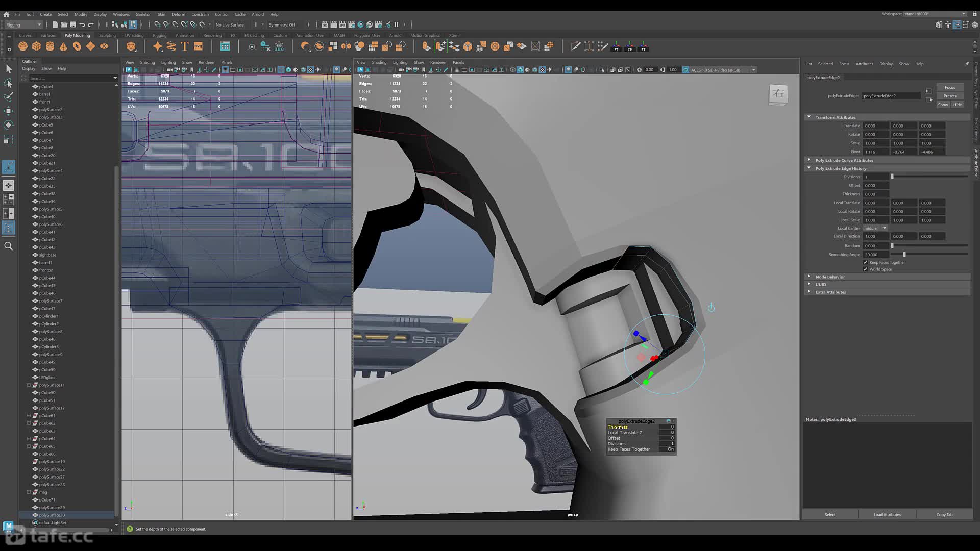This screenshot has width=980, height=551.
Task: Create a polygon cube from the shelf
Action: tap(36, 46)
